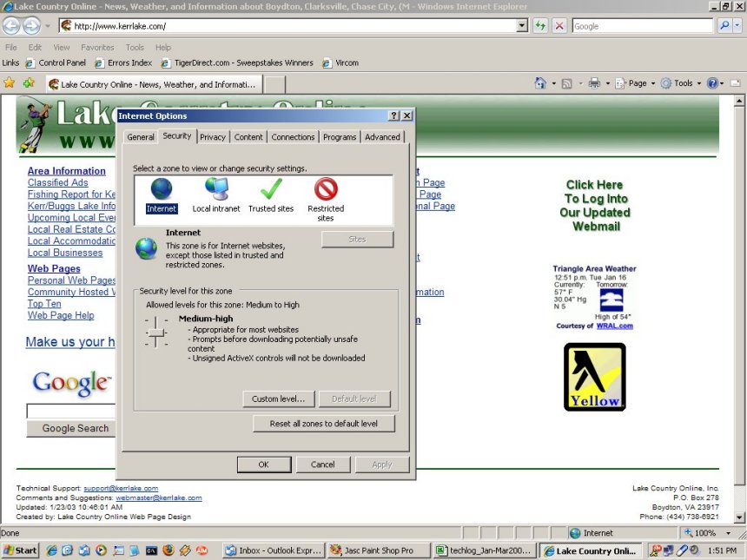Click the blue Help icon in command bar

coord(712,84)
